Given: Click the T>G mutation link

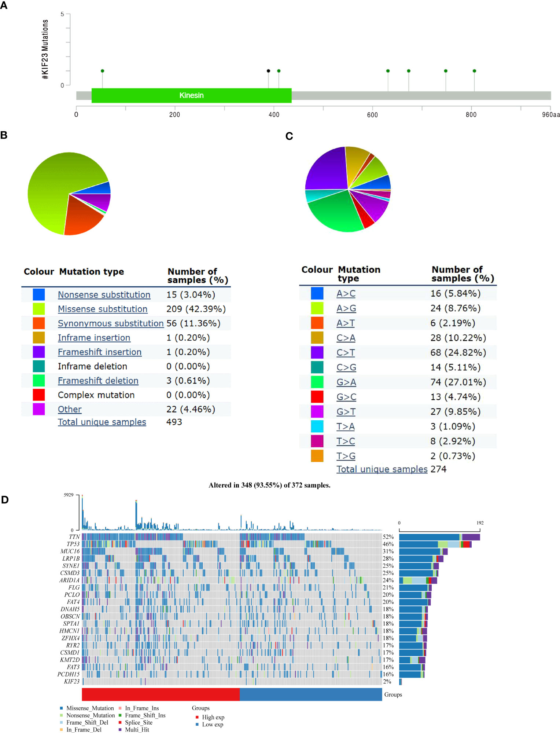Looking at the screenshot, I should click(x=346, y=456).
